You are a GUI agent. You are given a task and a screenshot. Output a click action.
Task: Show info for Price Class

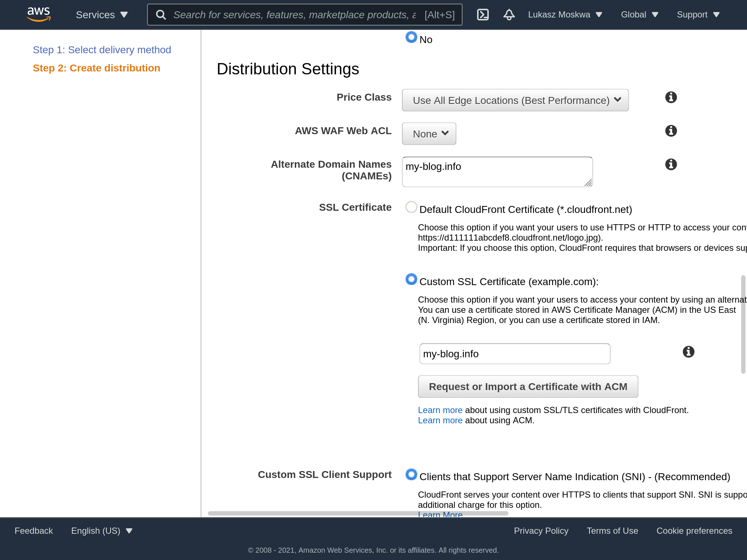click(671, 97)
